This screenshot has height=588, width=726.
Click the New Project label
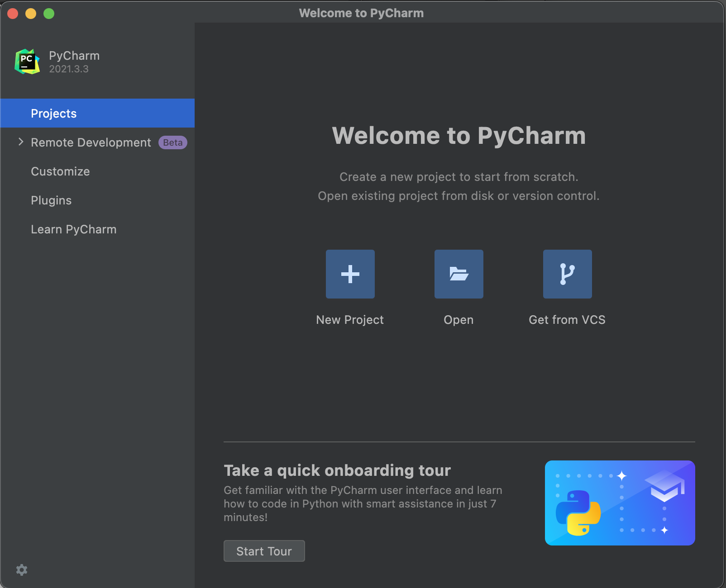[350, 320]
